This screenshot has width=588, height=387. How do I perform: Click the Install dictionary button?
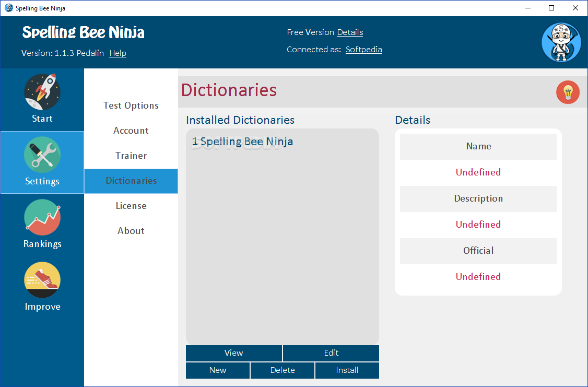click(x=347, y=370)
